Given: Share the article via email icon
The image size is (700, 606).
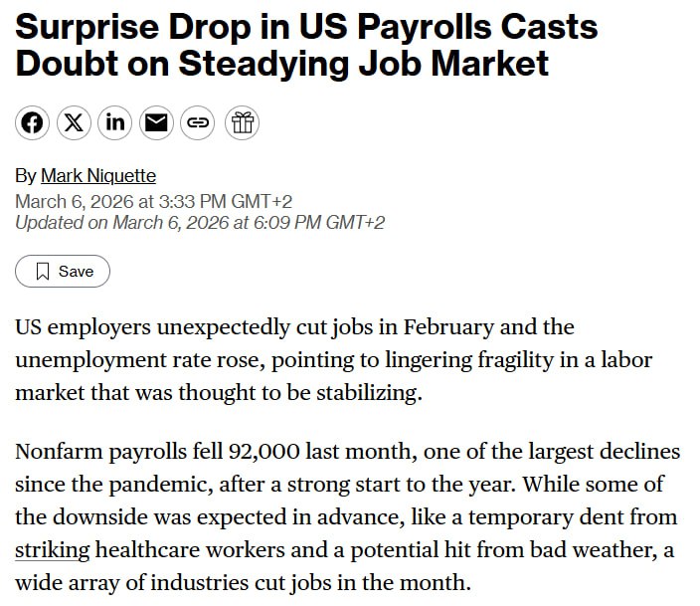Looking at the screenshot, I should click(156, 122).
